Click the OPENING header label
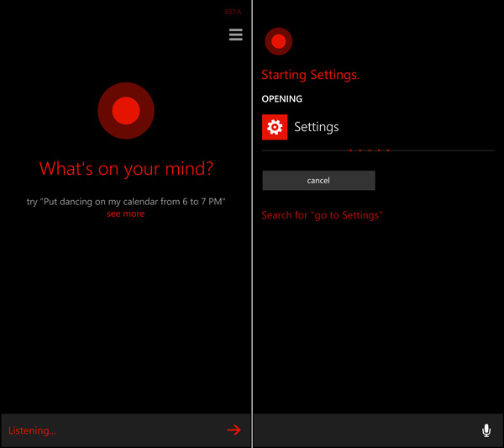This screenshot has height=448, width=504. tap(281, 99)
